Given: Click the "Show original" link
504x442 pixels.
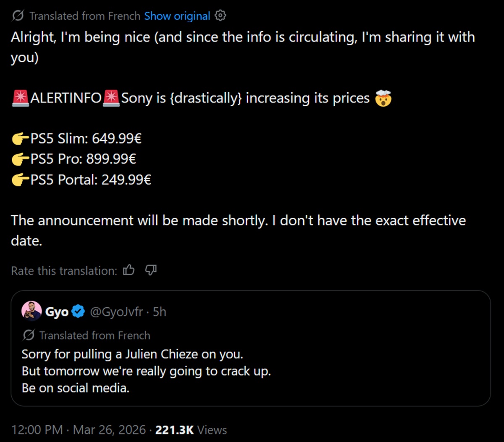Looking at the screenshot, I should click(177, 16).
